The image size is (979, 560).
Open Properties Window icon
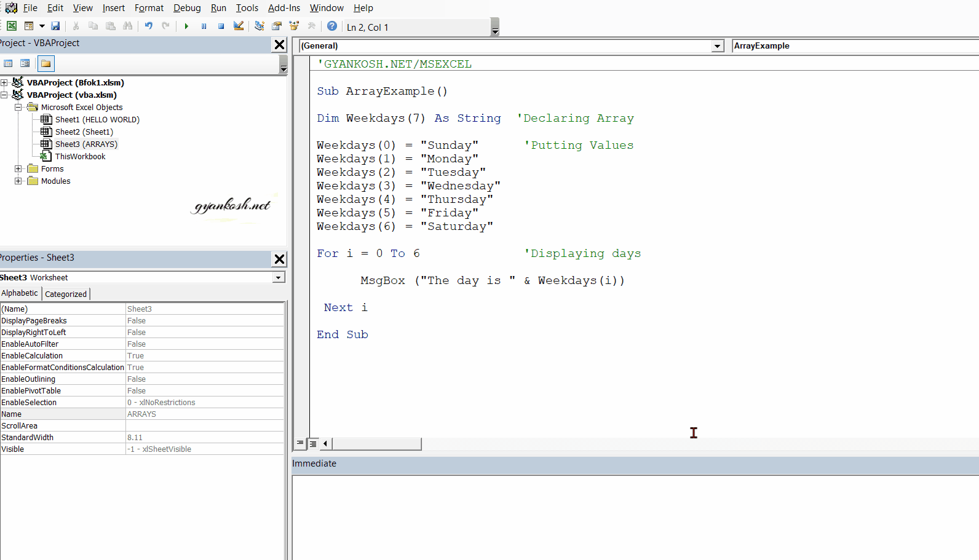tap(277, 26)
